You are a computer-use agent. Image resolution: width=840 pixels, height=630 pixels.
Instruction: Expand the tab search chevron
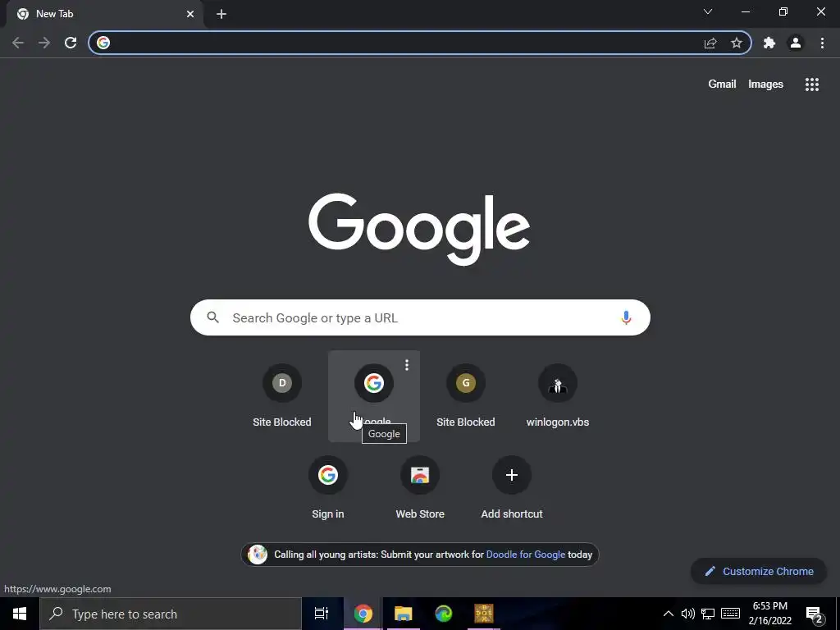[x=708, y=11]
